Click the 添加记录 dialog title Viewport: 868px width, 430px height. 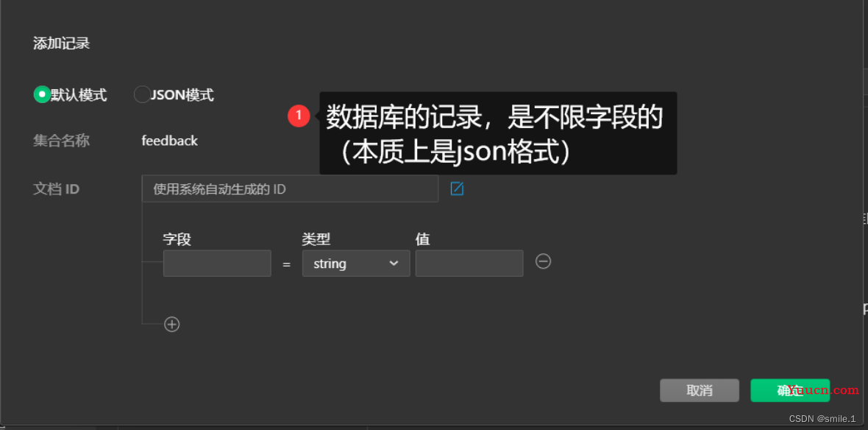click(x=62, y=43)
